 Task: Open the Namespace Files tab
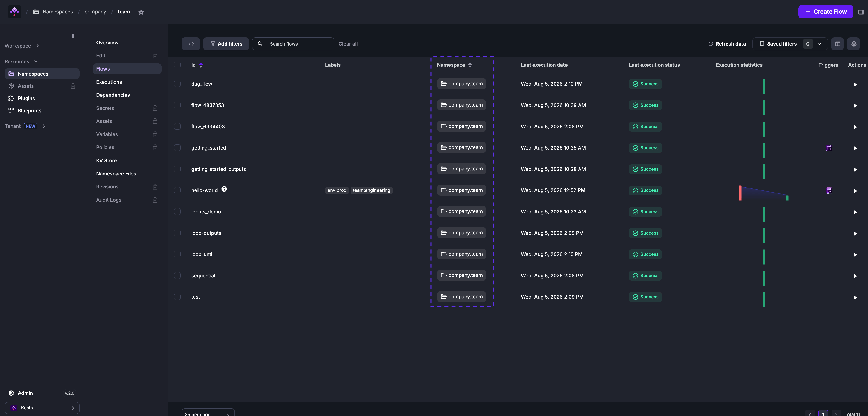pos(116,174)
